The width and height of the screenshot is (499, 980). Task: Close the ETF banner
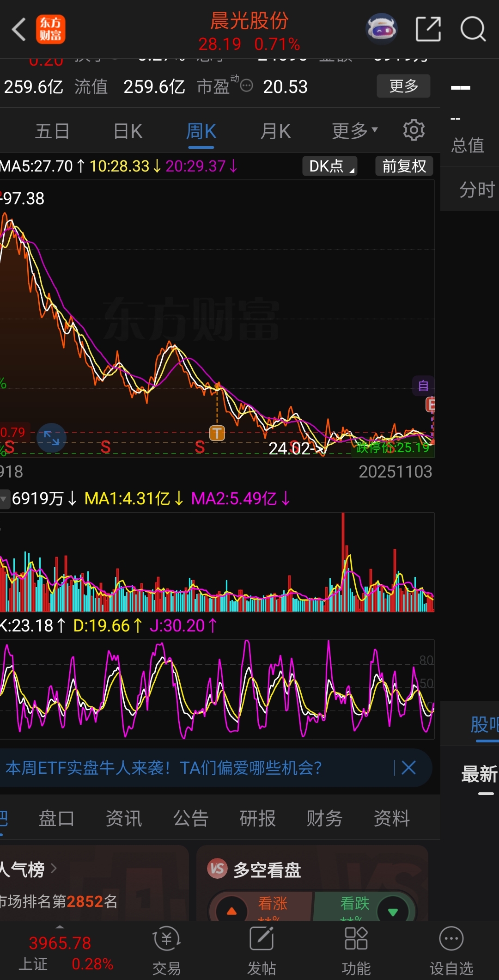coord(409,768)
